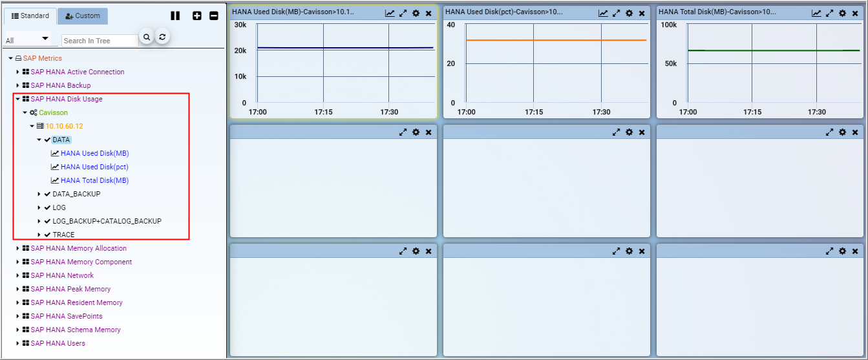The height and width of the screenshot is (360, 868).
Task: Open settings gear on bottom-row right panel
Action: click(x=843, y=251)
